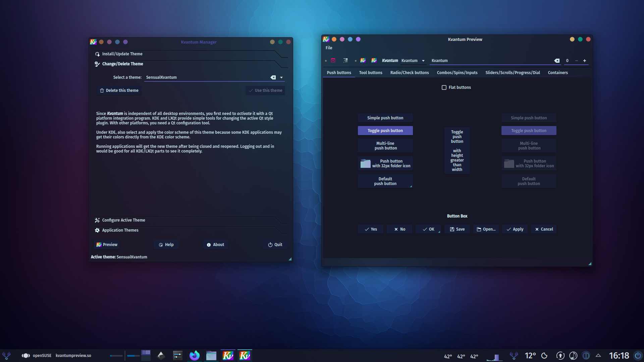Image resolution: width=644 pixels, height=362 pixels.
Task: Switch to the Sliders/Scrolls/Progress/Dial tab
Action: click(x=513, y=73)
